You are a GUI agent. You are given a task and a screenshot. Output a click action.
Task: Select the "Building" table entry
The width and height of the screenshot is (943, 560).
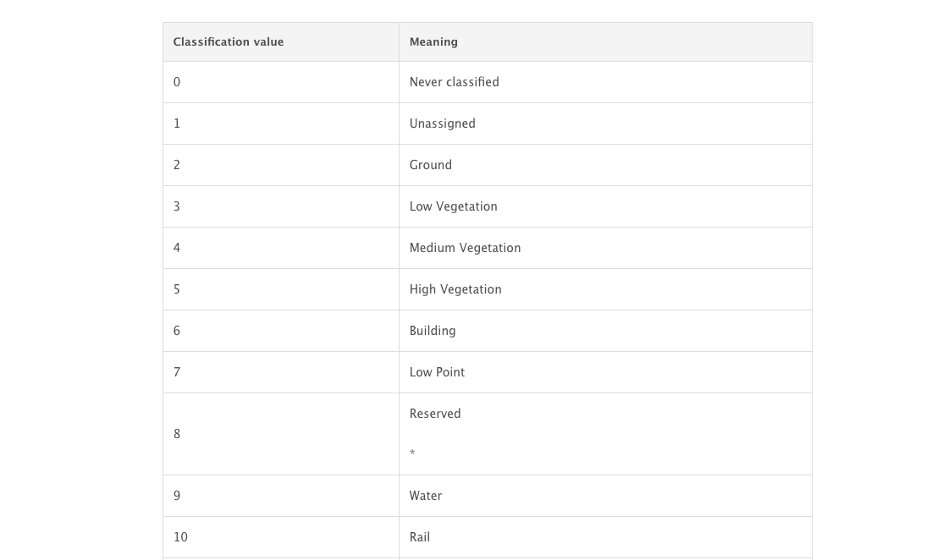coord(433,331)
